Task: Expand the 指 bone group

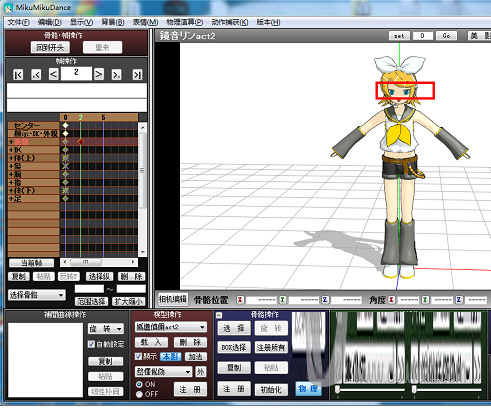Action: click(11, 183)
